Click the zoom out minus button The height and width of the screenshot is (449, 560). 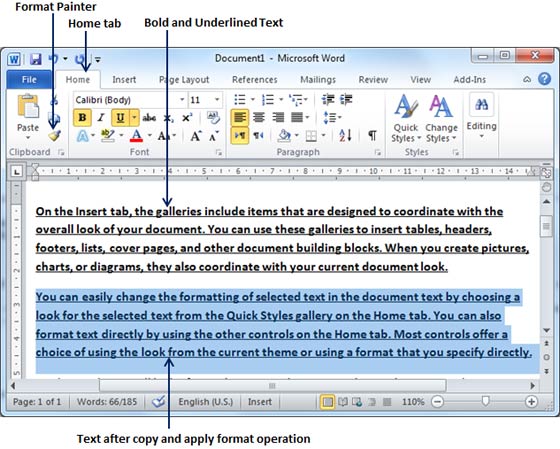[x=437, y=402]
